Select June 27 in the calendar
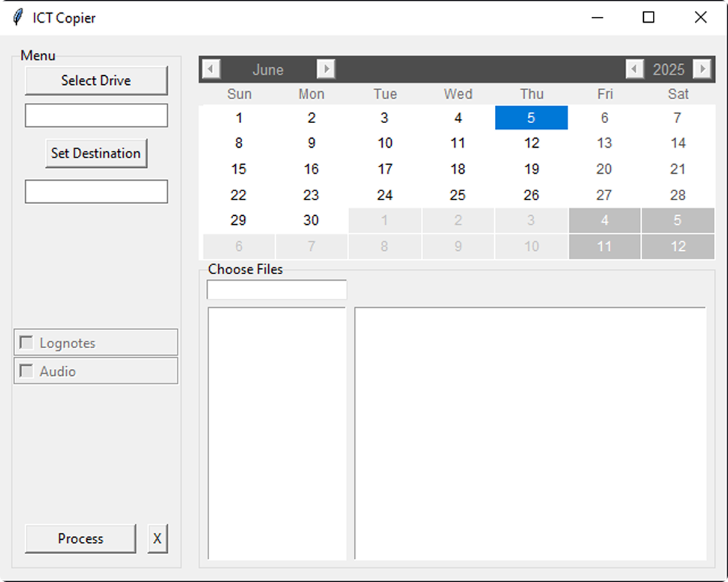 click(604, 195)
